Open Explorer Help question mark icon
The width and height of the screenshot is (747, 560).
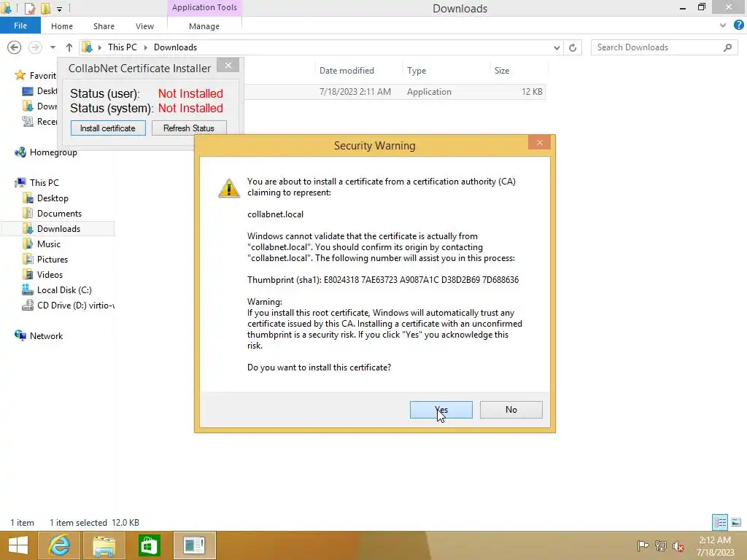(x=739, y=26)
